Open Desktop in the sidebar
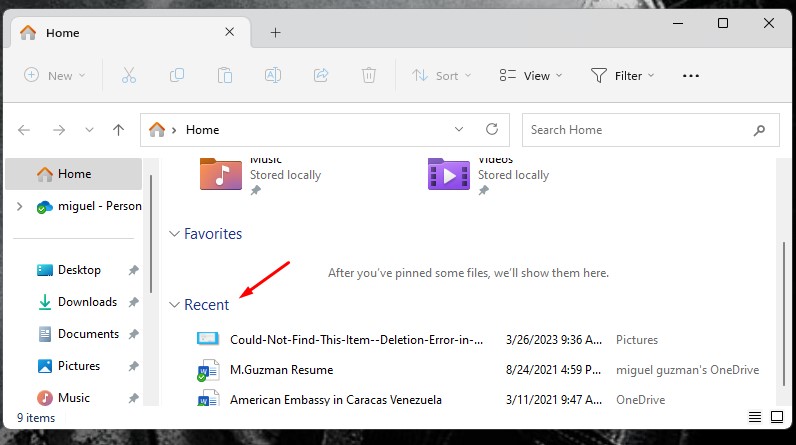 79,270
